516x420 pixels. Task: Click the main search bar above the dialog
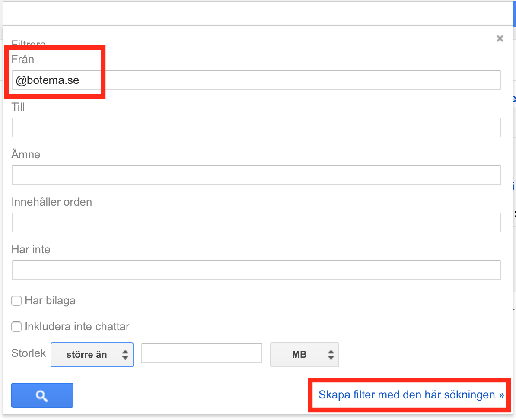[x=255, y=13]
